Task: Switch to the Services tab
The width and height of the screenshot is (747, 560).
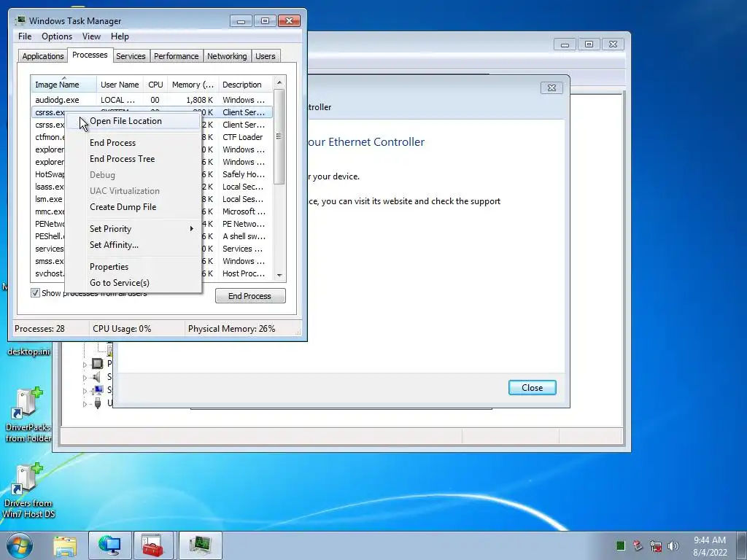Action: (x=131, y=56)
